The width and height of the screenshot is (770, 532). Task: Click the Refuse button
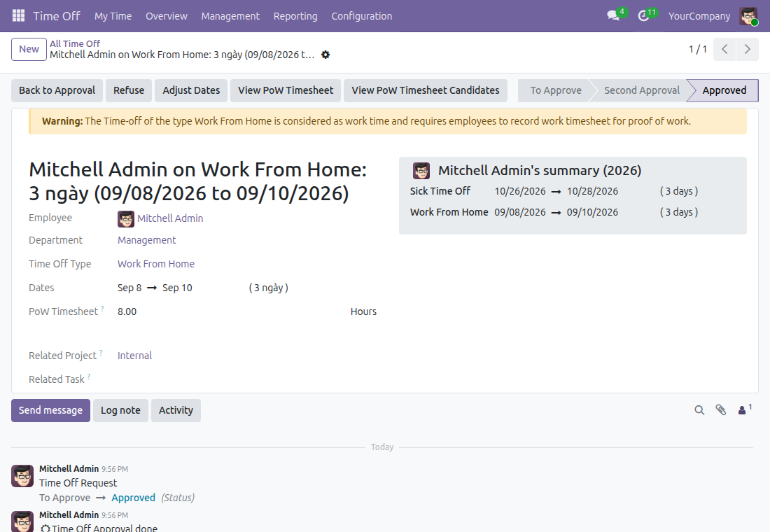(129, 90)
